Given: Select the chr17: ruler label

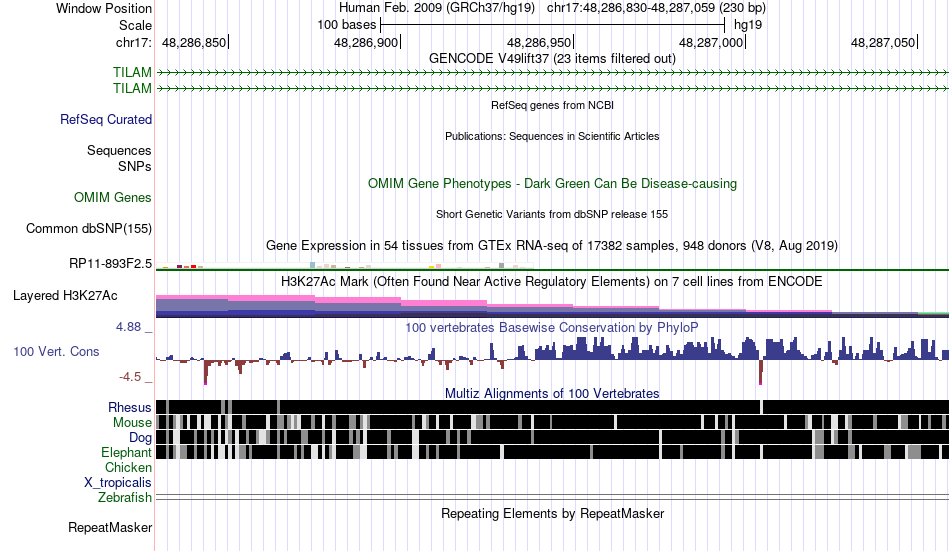Looking at the screenshot, I should coord(134,42).
